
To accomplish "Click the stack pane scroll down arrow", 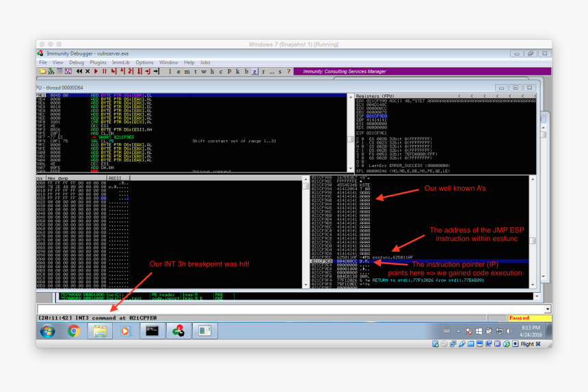I will coord(533,285).
